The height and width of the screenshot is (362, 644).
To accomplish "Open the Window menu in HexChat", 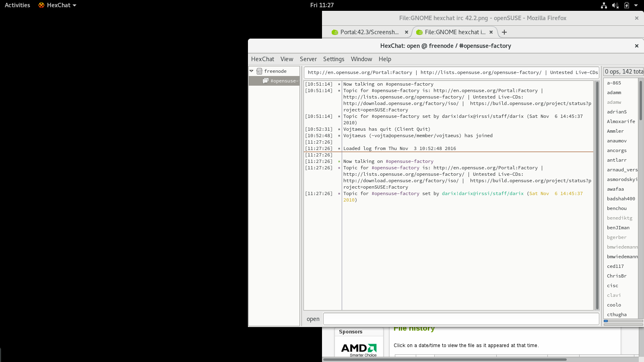I will click(x=361, y=59).
